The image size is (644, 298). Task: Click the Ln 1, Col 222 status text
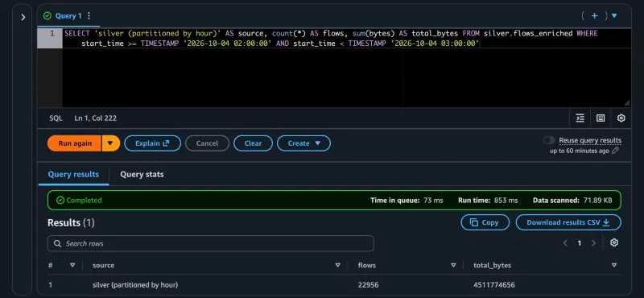[95, 118]
